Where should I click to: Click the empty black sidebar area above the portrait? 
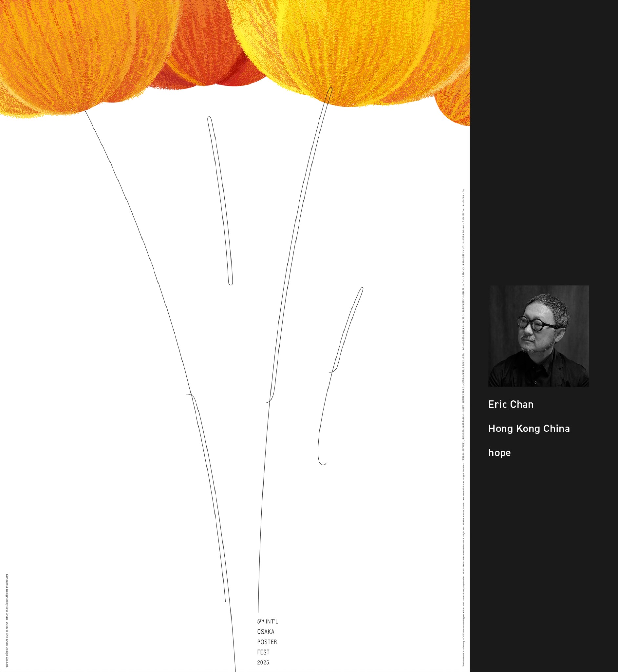point(544,140)
